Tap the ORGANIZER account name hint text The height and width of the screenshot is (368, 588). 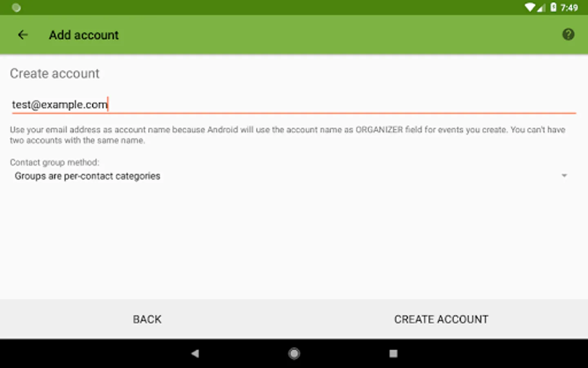coord(287,135)
